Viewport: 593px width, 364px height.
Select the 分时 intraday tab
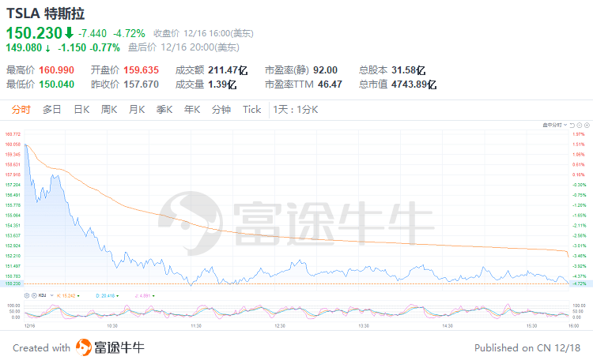(21, 110)
